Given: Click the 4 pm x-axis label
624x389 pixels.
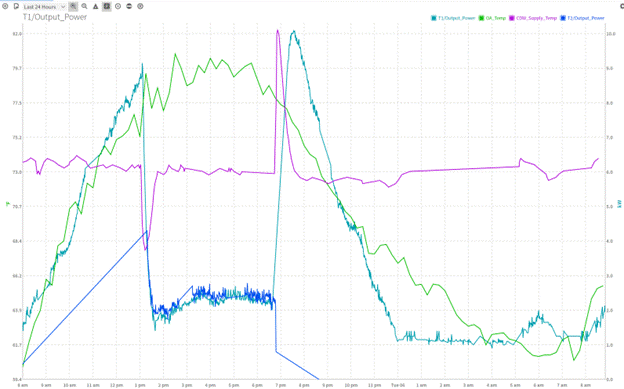Looking at the screenshot, I should coord(210,385).
